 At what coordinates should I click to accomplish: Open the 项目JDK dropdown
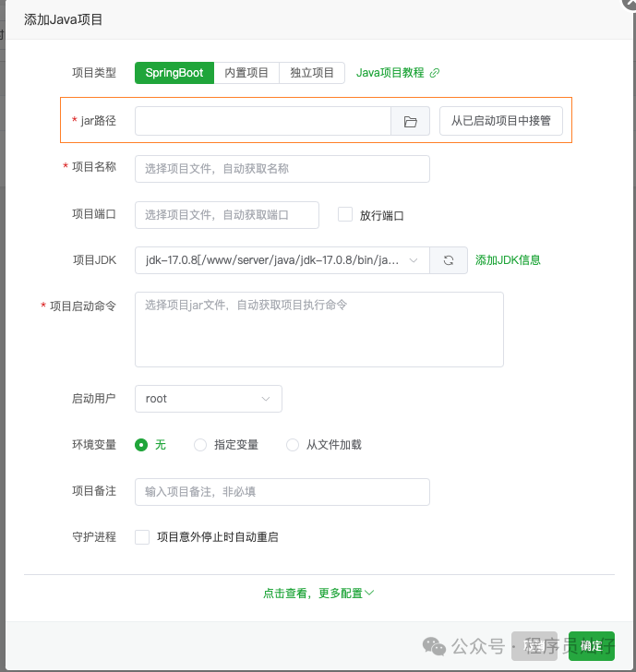(282, 260)
